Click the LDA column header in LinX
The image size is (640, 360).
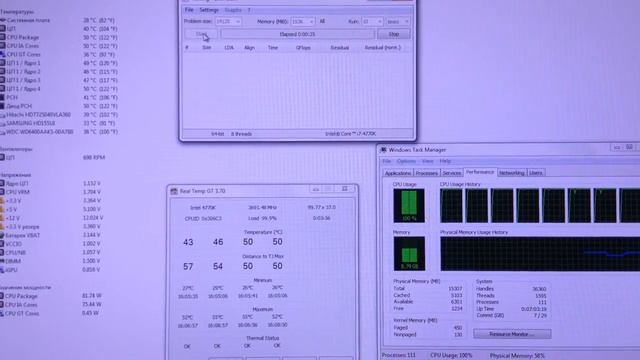(229, 48)
